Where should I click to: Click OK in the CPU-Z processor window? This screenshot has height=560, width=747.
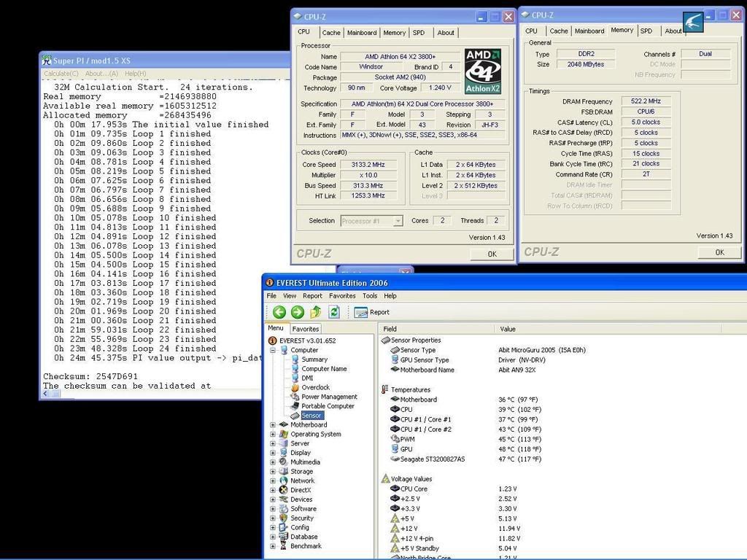click(492, 254)
